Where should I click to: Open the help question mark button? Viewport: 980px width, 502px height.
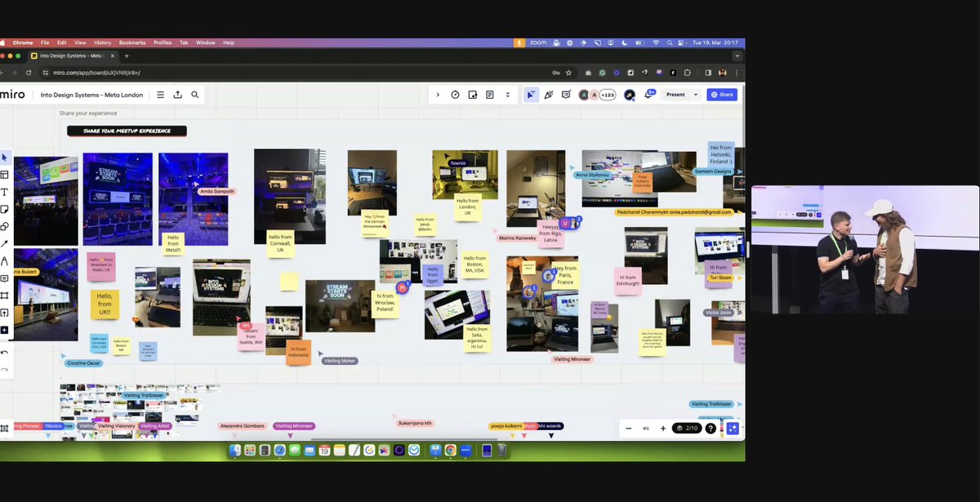(x=710, y=428)
